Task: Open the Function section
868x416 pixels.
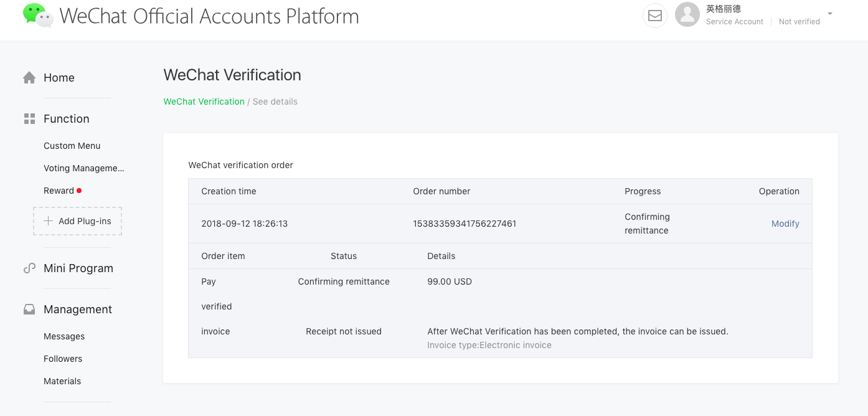Action: tap(67, 119)
